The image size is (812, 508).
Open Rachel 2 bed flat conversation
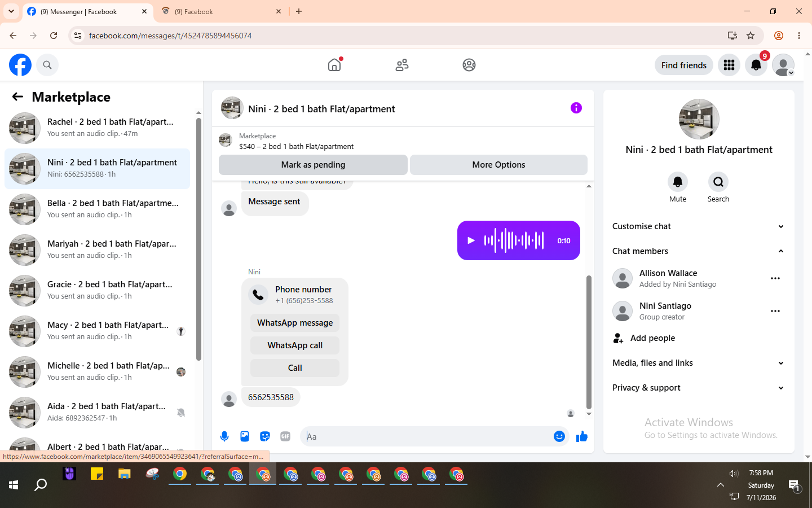click(97, 128)
